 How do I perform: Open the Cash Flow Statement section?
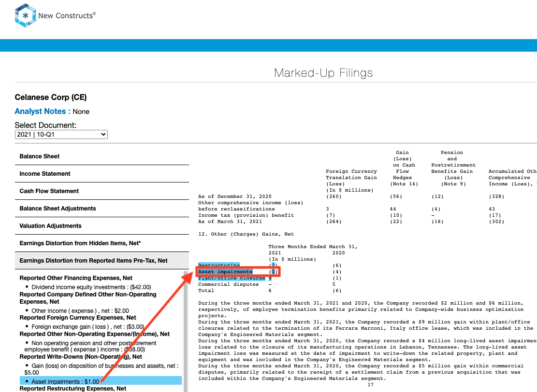click(x=102, y=191)
